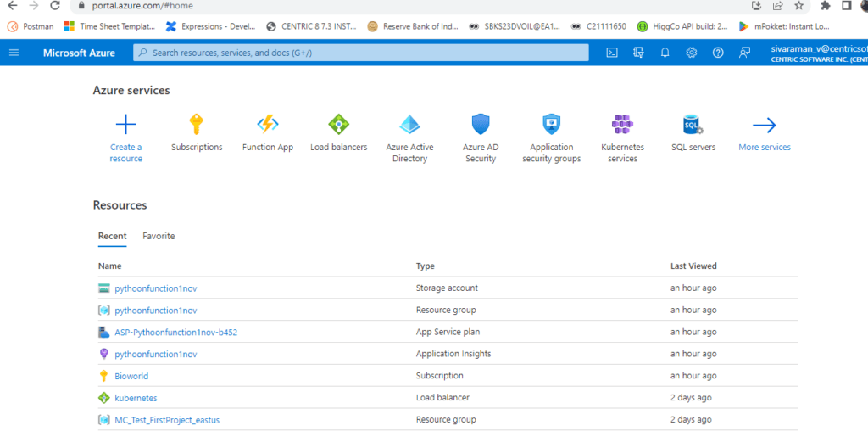Image resolution: width=868 pixels, height=431 pixels.
Task: Open the portal settings gear
Action: [692, 53]
